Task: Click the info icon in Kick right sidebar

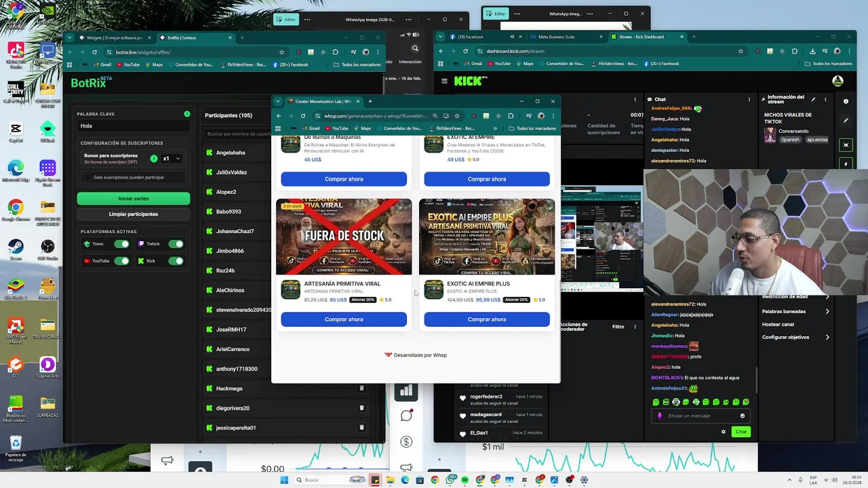Action: coord(846,101)
